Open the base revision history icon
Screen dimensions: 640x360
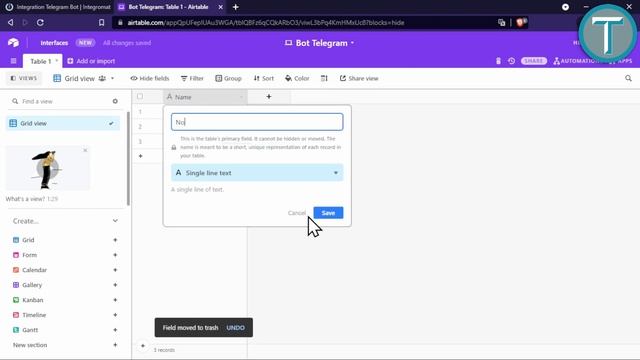coord(511,61)
